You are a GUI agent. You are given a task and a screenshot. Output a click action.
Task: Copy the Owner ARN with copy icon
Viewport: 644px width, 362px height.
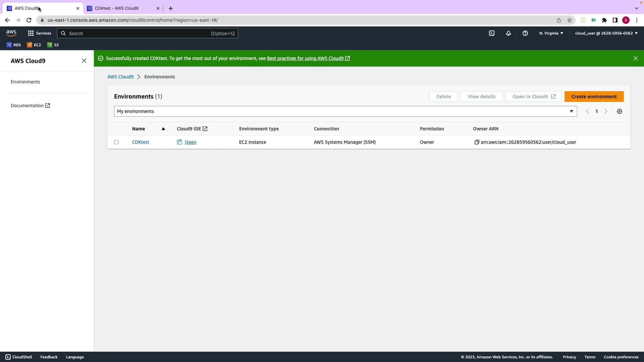[x=477, y=142]
